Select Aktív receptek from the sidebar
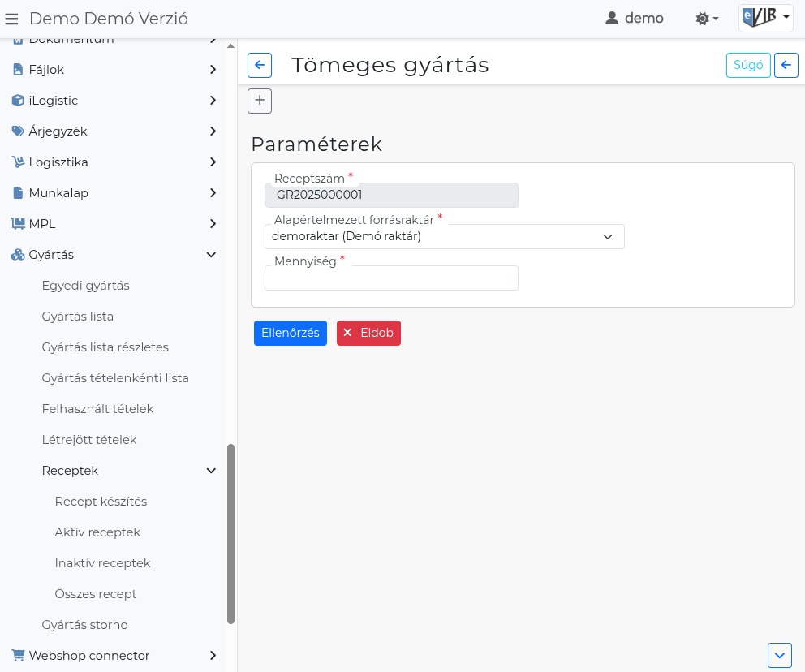The height and width of the screenshot is (672, 805). [x=97, y=532]
